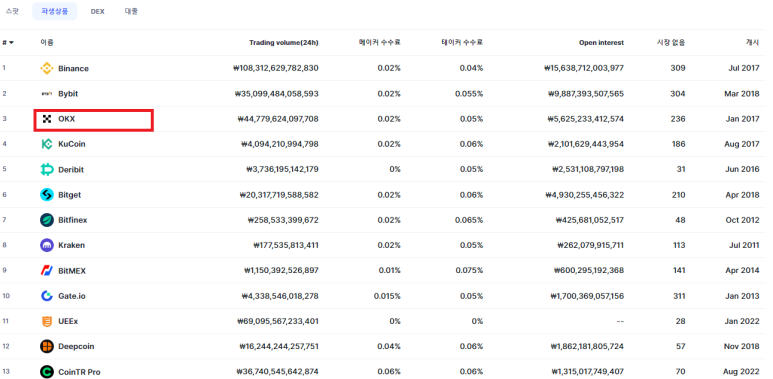This screenshot has width=773, height=379.
Task: Switch to the 스팟 tab
Action: coord(12,11)
